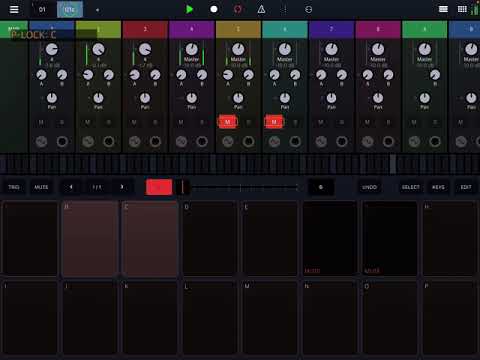Click the UNDO button
Image resolution: width=480 pixels, height=360 pixels.
coord(369,187)
